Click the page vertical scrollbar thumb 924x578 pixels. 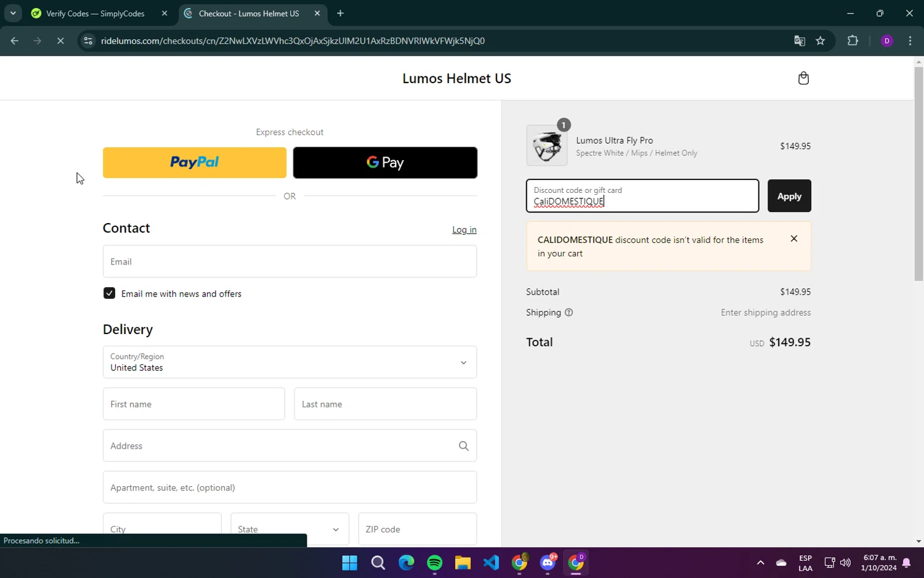click(x=918, y=174)
